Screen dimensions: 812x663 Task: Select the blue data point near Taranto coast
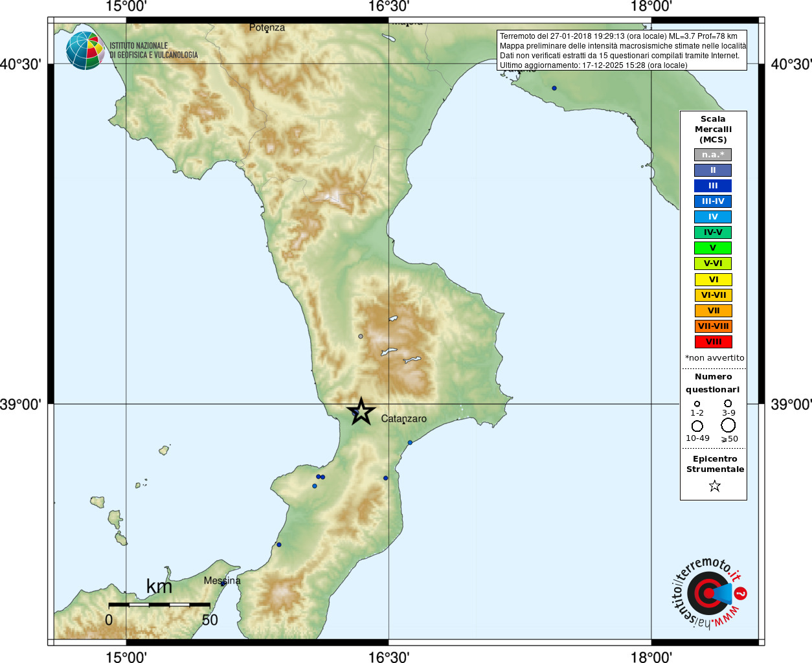[x=554, y=88]
